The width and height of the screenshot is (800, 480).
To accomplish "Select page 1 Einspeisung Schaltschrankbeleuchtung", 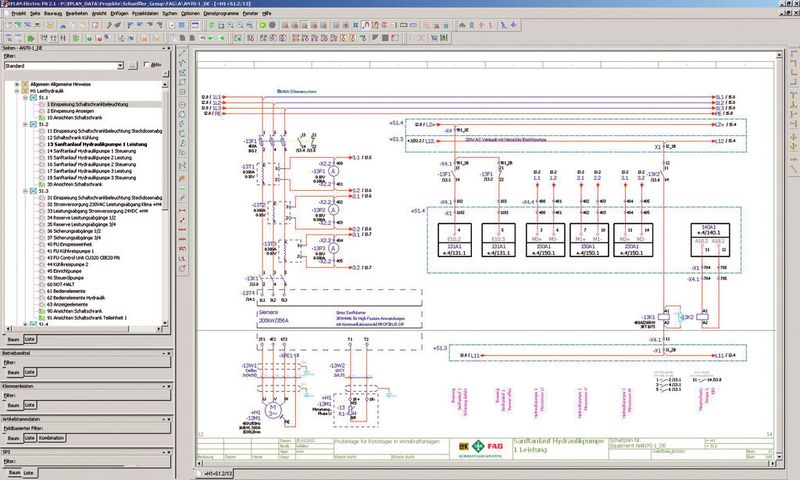I will [87, 104].
